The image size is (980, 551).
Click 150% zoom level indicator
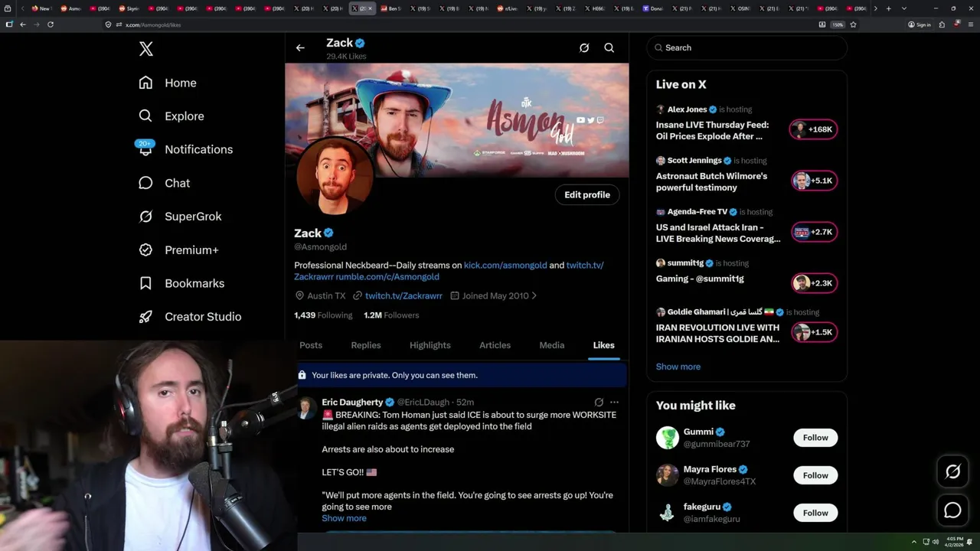(838, 24)
